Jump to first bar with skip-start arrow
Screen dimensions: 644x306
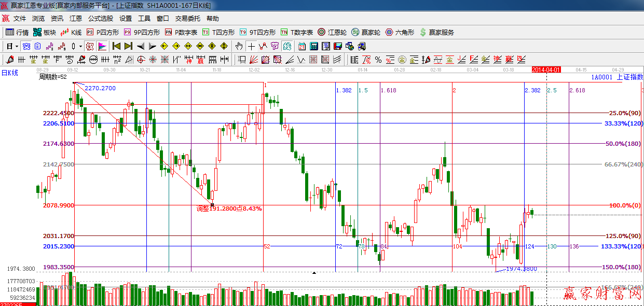pyautogui.click(x=117, y=46)
